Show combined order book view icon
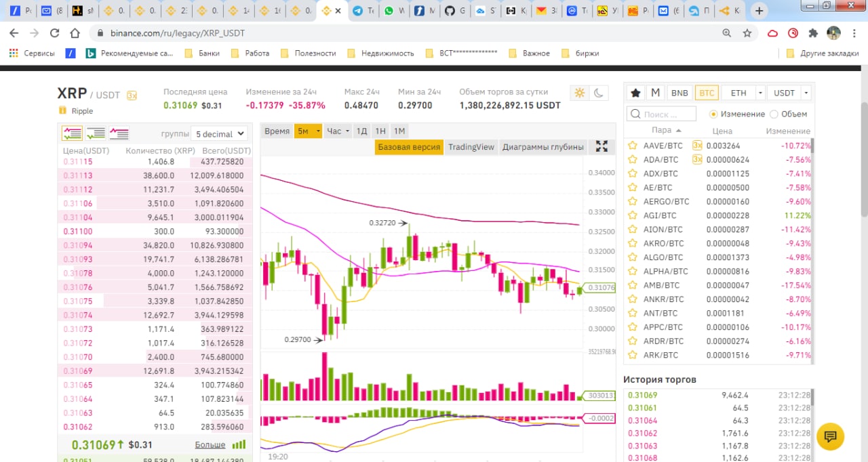This screenshot has height=462, width=868. 72,133
